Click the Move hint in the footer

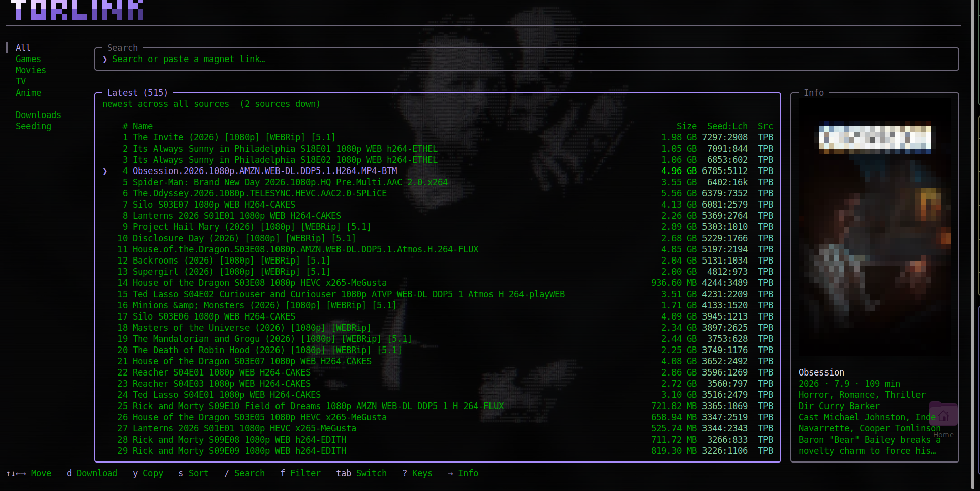(x=28, y=473)
